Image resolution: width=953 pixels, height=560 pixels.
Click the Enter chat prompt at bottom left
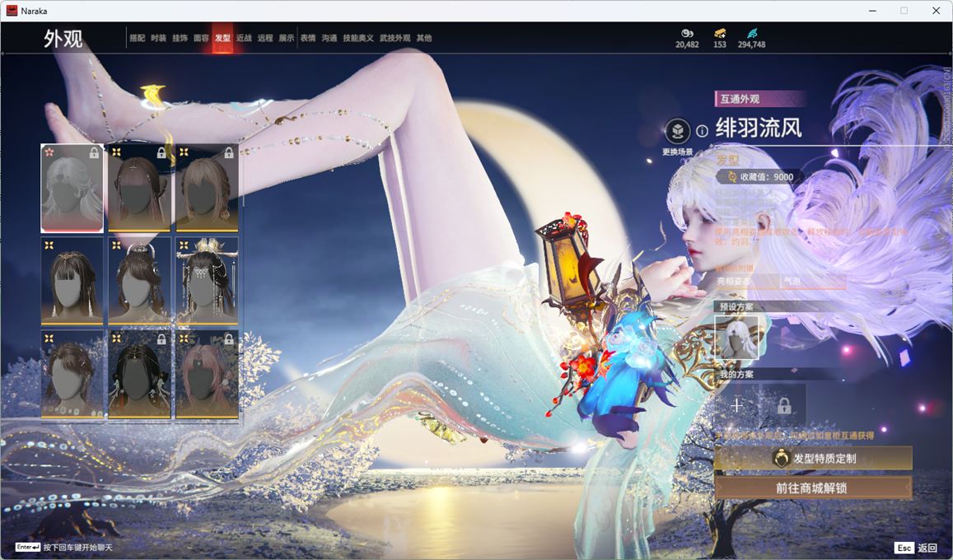pyautogui.click(x=63, y=548)
